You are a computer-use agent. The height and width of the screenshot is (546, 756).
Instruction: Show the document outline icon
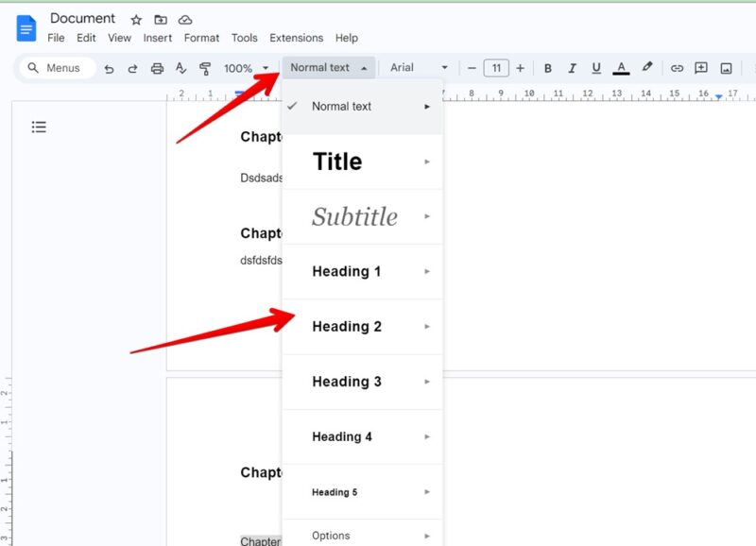tap(39, 126)
